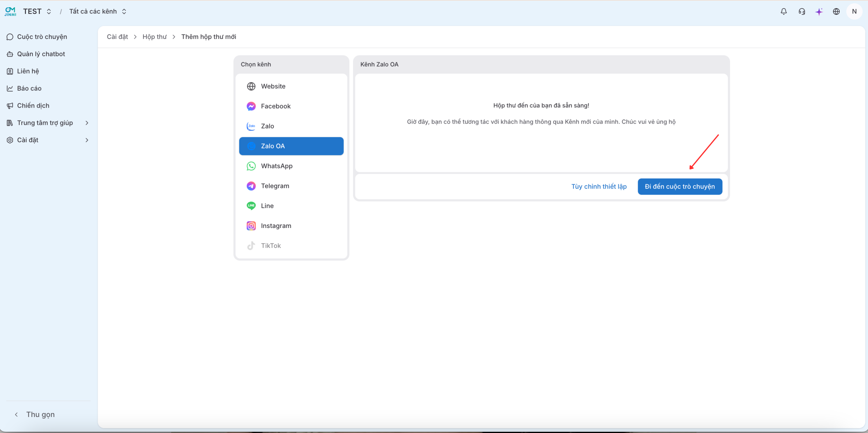Viewport: 868px width, 433px height.
Task: Choose the Telegram channel icon
Action: (x=251, y=186)
